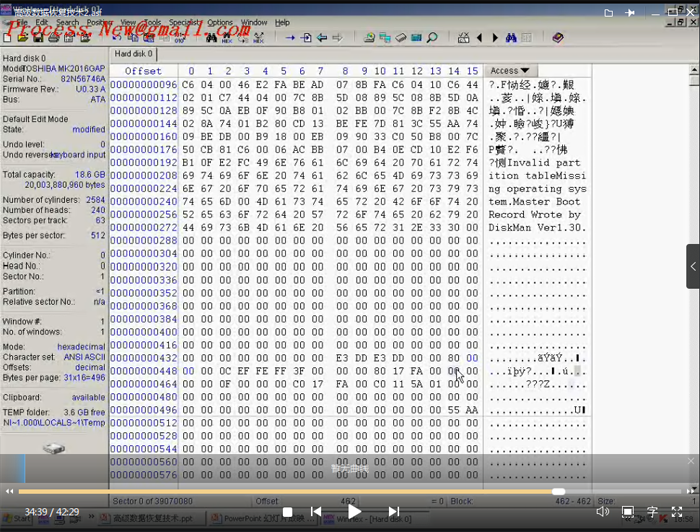The image size is (700, 532).
Task: Click the Forward navigation arrow icon
Action: [338, 38]
